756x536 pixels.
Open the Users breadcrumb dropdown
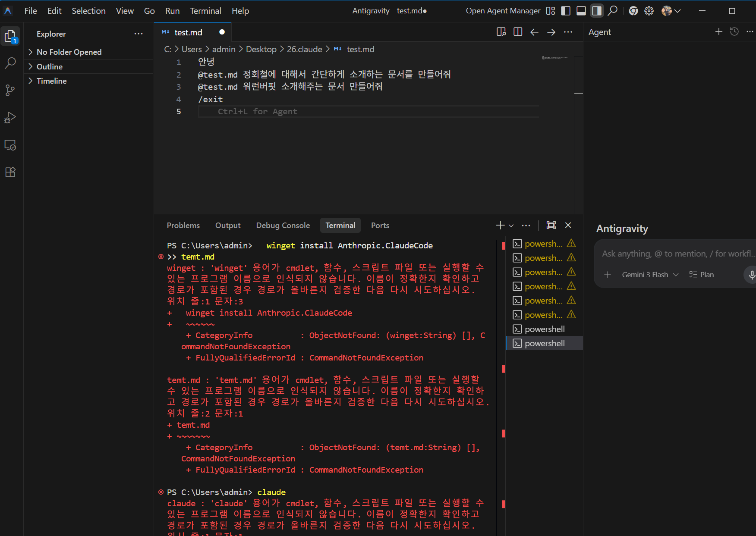pos(192,49)
